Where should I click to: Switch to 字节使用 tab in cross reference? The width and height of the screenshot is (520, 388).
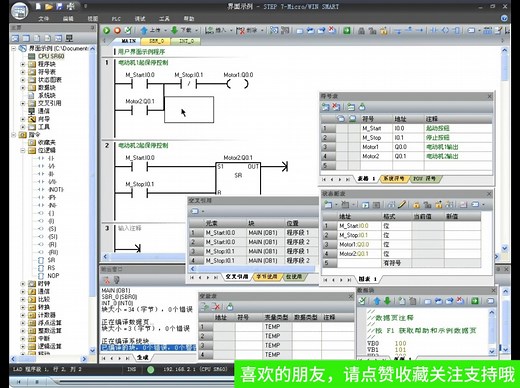click(267, 277)
